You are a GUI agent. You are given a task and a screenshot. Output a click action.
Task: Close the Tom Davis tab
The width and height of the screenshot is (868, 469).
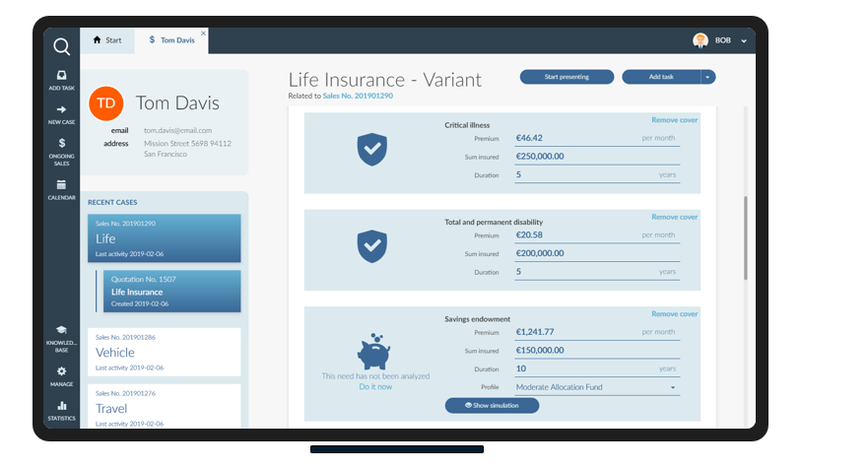tap(204, 33)
